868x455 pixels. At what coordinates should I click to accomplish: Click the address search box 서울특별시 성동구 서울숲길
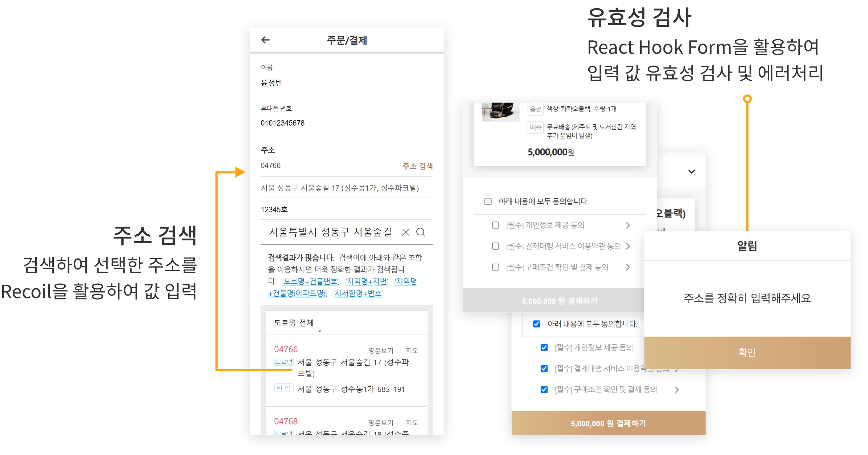tap(330, 232)
